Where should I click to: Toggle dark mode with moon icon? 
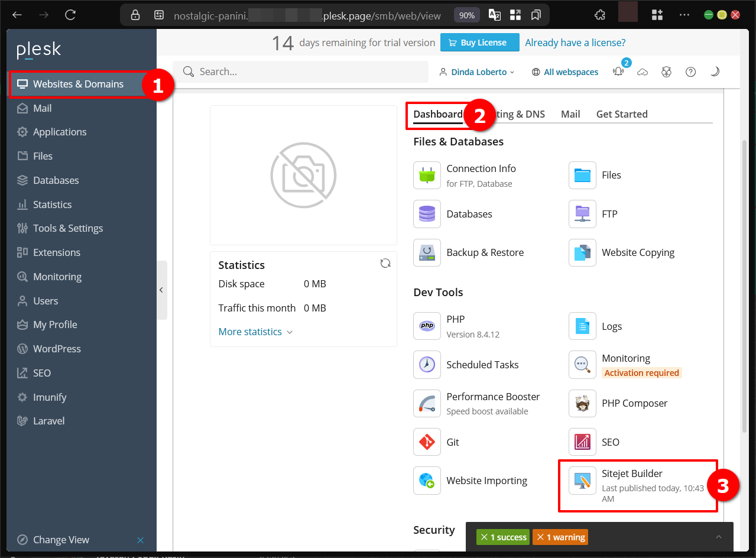[x=715, y=72]
